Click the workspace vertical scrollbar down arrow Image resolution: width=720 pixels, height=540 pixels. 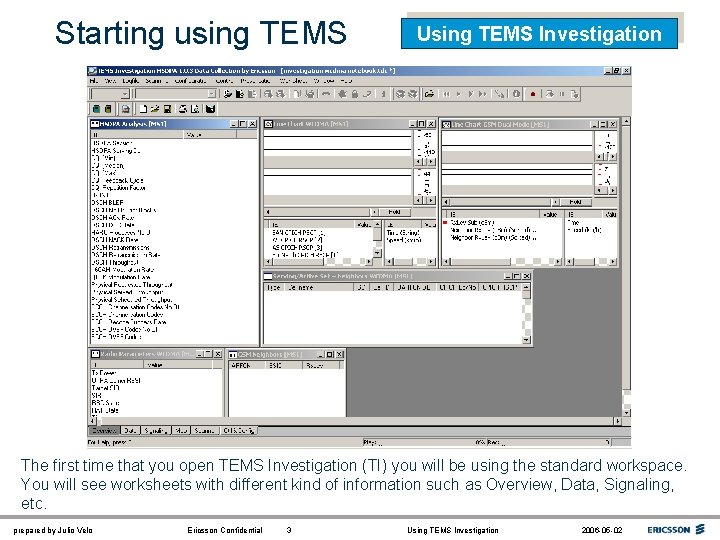[626, 412]
